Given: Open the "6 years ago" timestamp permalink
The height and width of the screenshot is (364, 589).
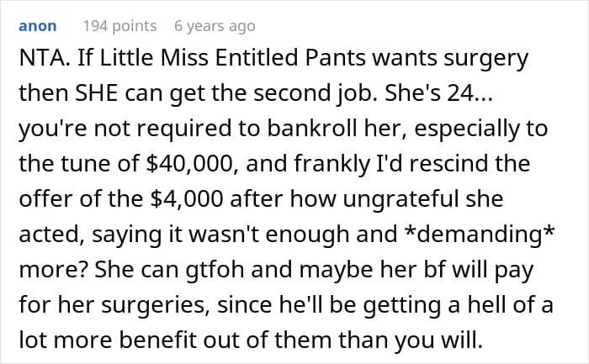Looking at the screenshot, I should 215,26.
